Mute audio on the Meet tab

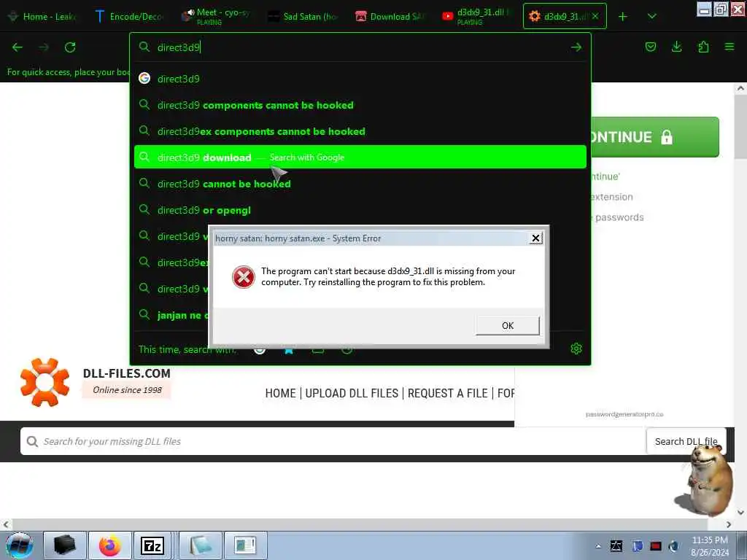[189, 14]
